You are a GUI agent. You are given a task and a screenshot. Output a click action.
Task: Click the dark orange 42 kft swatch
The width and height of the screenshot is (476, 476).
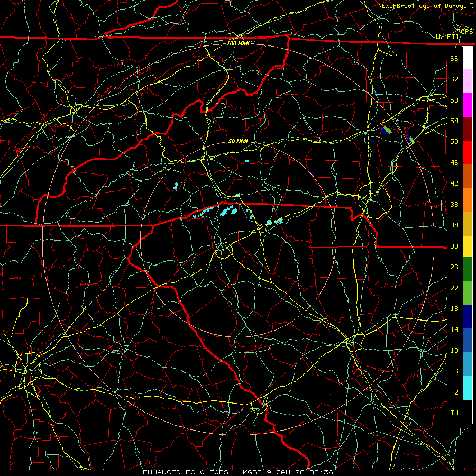pyautogui.click(x=467, y=176)
